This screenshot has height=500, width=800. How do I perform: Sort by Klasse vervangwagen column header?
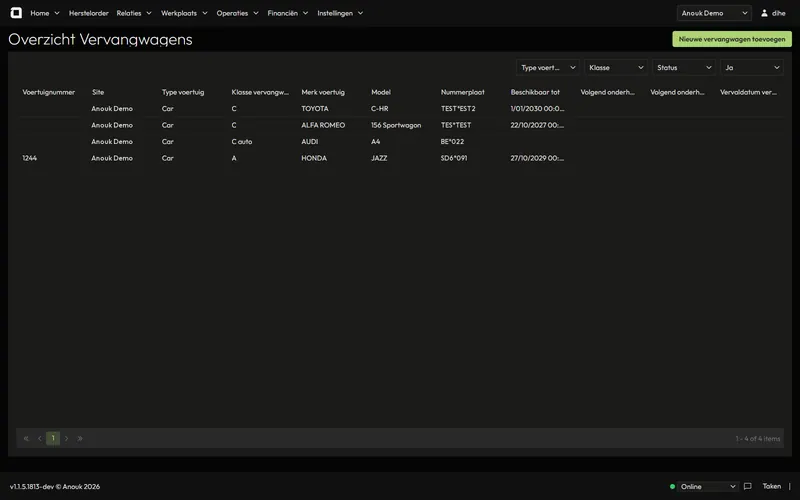260,92
